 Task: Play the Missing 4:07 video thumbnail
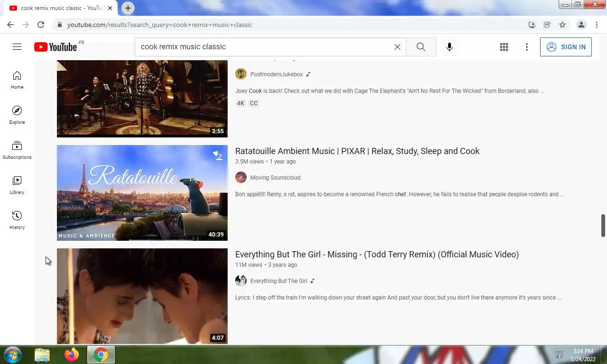click(x=142, y=296)
